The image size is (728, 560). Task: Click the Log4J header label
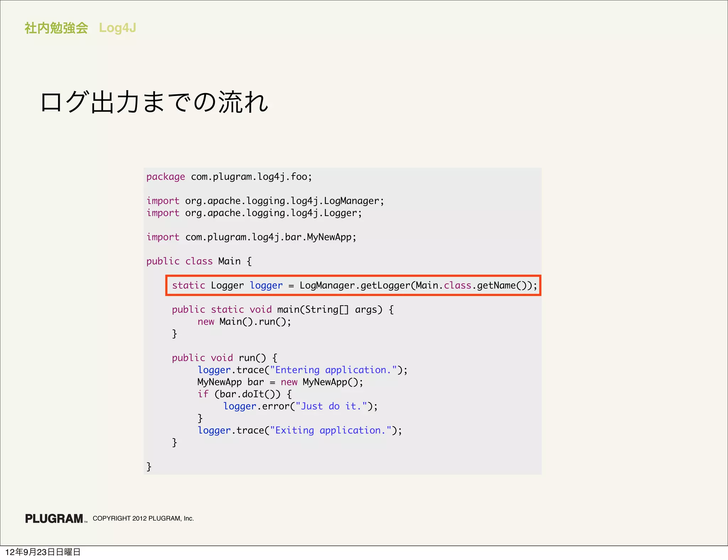(x=118, y=28)
